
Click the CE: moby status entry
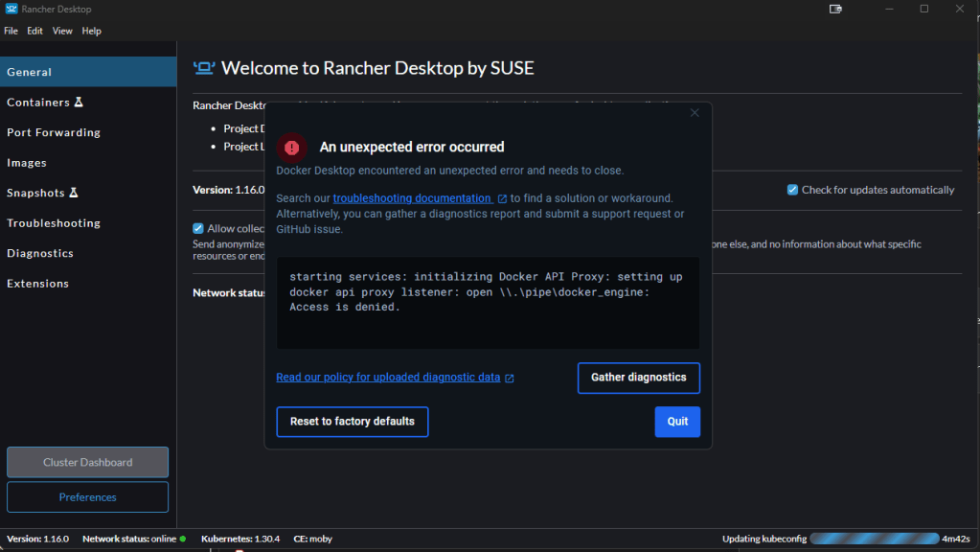point(312,539)
